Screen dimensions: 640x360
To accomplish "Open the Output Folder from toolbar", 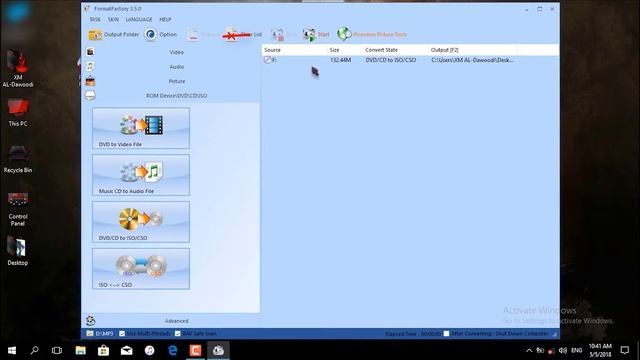I will click(113, 35).
